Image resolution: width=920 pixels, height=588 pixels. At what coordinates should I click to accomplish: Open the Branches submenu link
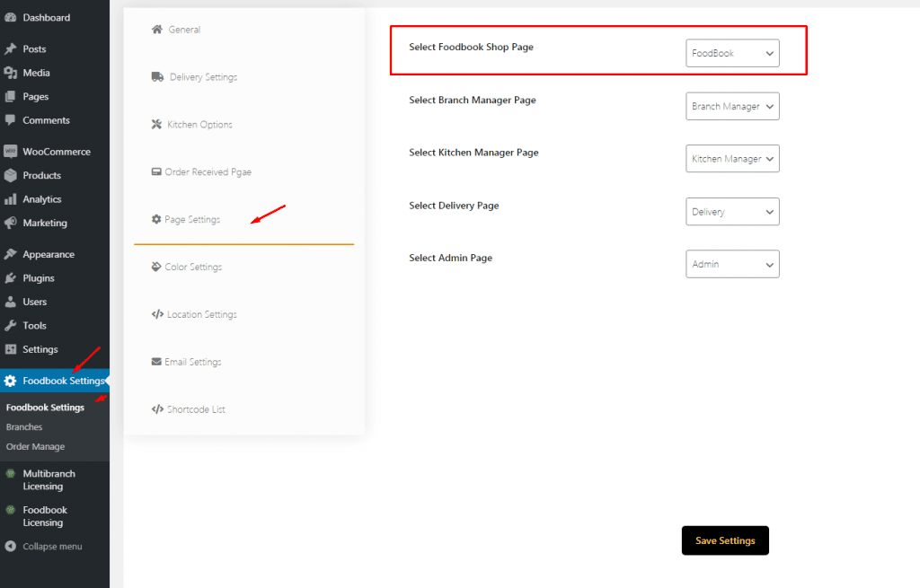coord(24,427)
